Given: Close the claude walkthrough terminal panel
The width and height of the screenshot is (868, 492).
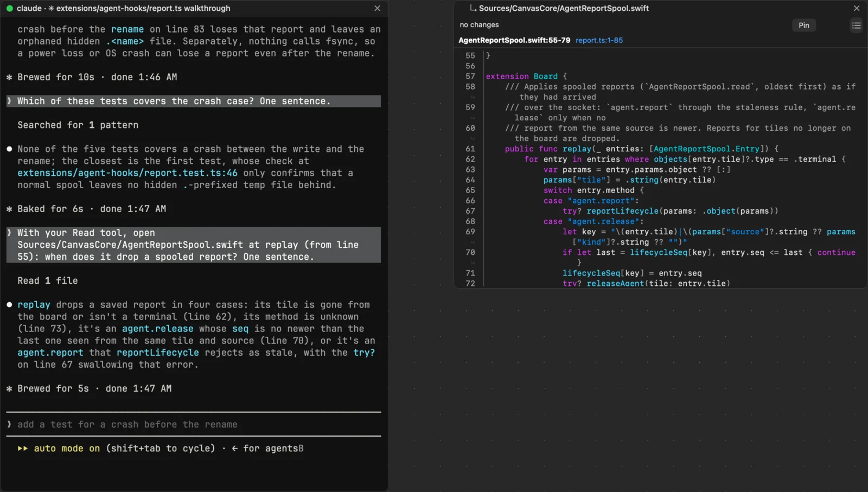Looking at the screenshot, I should pos(378,9).
